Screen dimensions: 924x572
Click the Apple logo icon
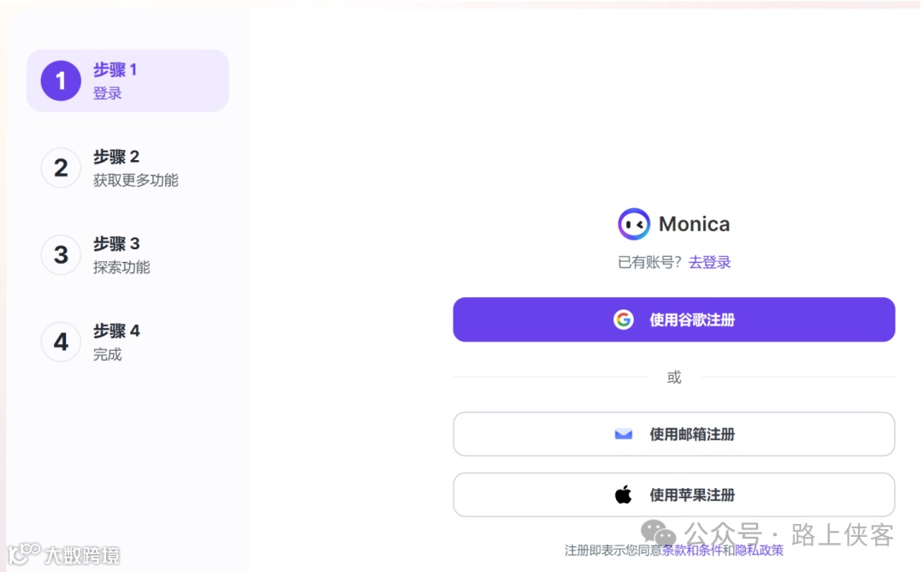623,494
